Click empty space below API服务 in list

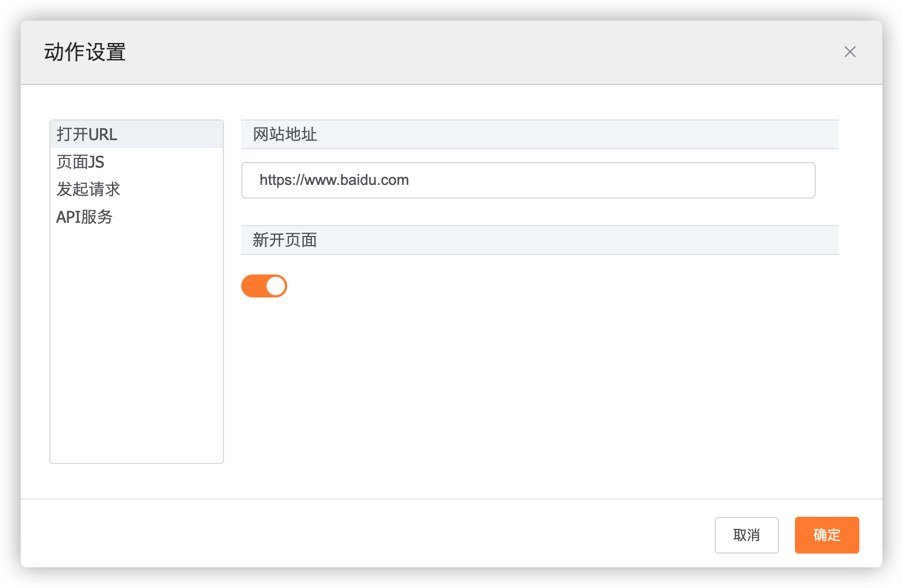[137, 345]
